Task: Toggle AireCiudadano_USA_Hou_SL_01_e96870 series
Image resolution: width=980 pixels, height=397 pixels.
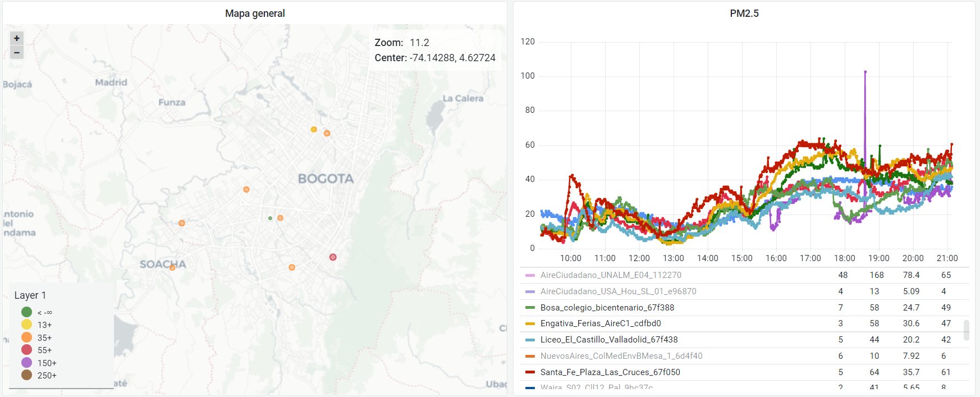Action: 618,291
